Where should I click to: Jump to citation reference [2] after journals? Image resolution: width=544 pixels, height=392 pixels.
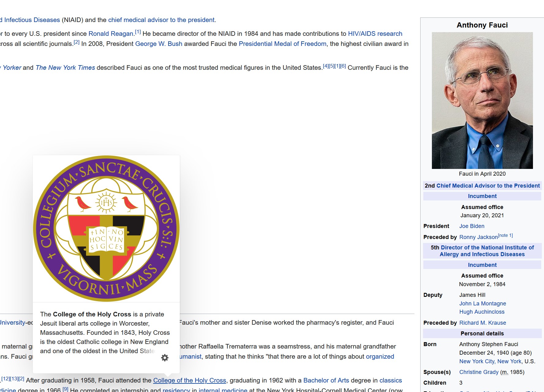(76, 42)
